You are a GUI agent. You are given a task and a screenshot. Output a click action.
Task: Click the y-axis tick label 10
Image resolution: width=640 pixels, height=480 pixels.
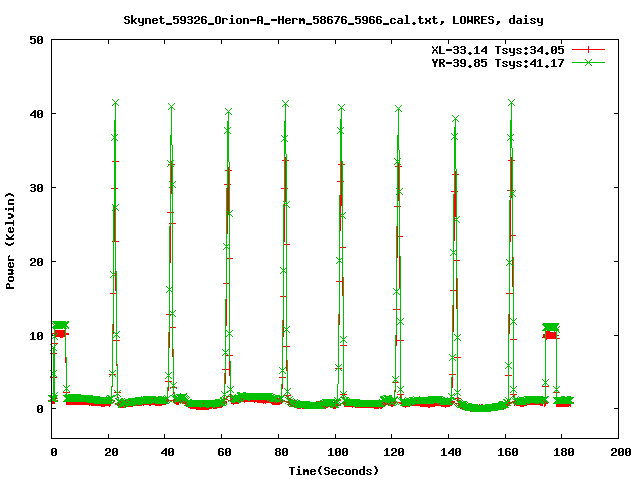(x=36, y=336)
